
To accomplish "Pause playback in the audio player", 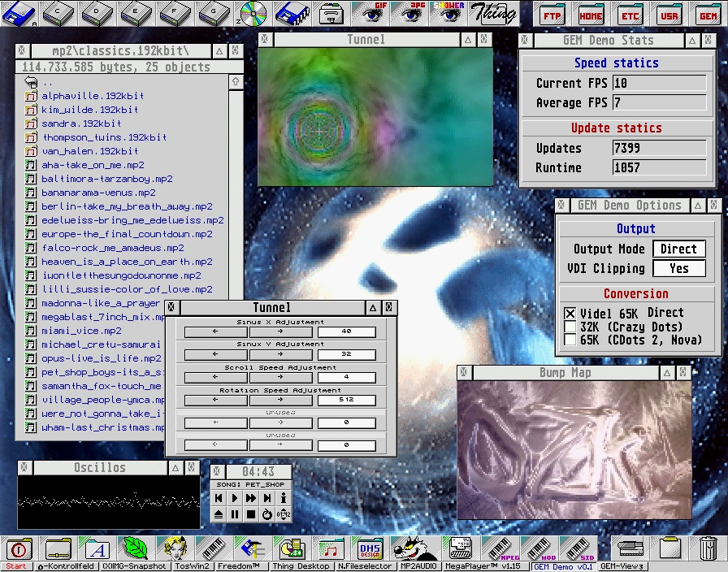I will tap(235, 514).
